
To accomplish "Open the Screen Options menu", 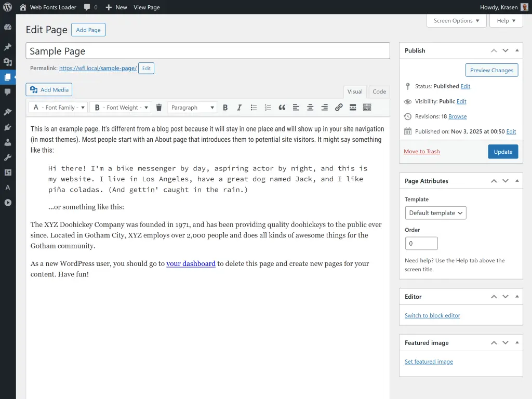I will (456, 21).
